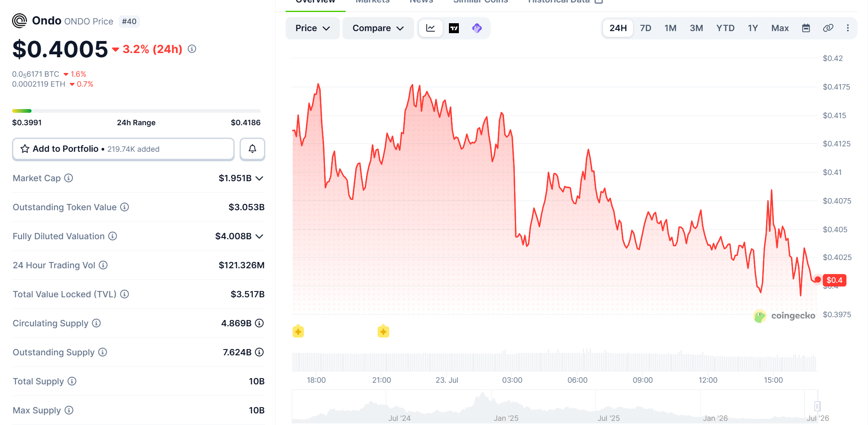Click Add to Portfolio button
868x425 pixels.
click(x=123, y=149)
